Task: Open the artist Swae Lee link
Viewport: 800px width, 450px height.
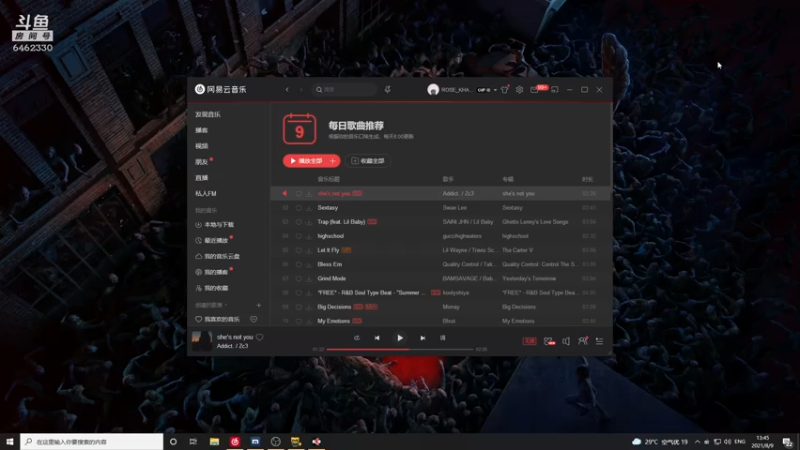Action: (x=455, y=208)
